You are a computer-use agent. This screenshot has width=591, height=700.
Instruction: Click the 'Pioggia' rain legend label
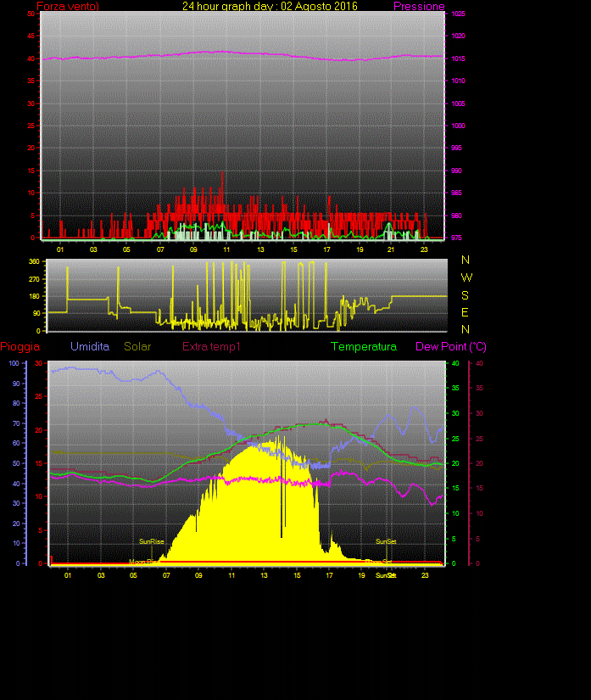pos(20,346)
